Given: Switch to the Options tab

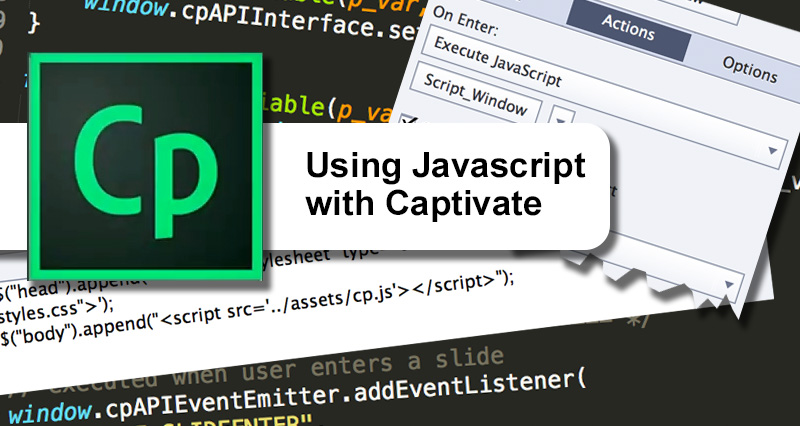Looking at the screenshot, I should point(749,68).
